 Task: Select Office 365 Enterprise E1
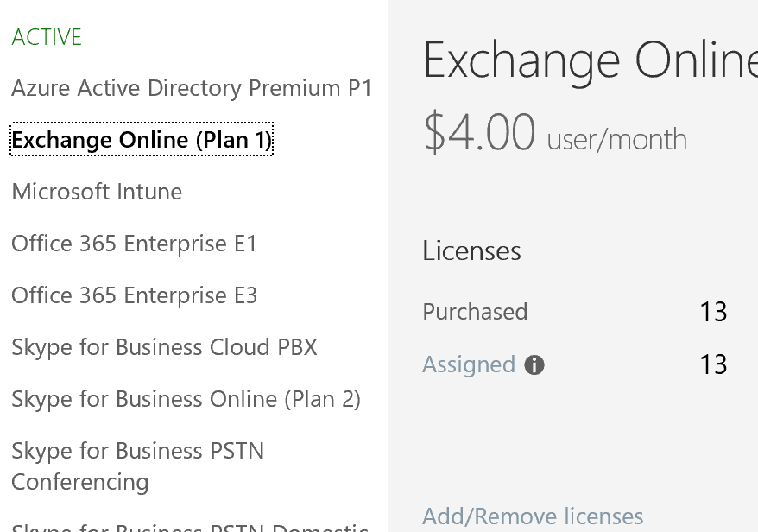pos(134,244)
